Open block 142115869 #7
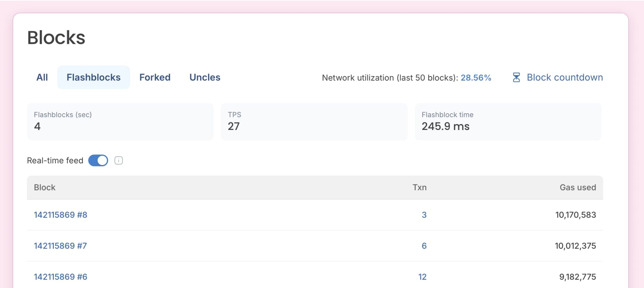 60,246
